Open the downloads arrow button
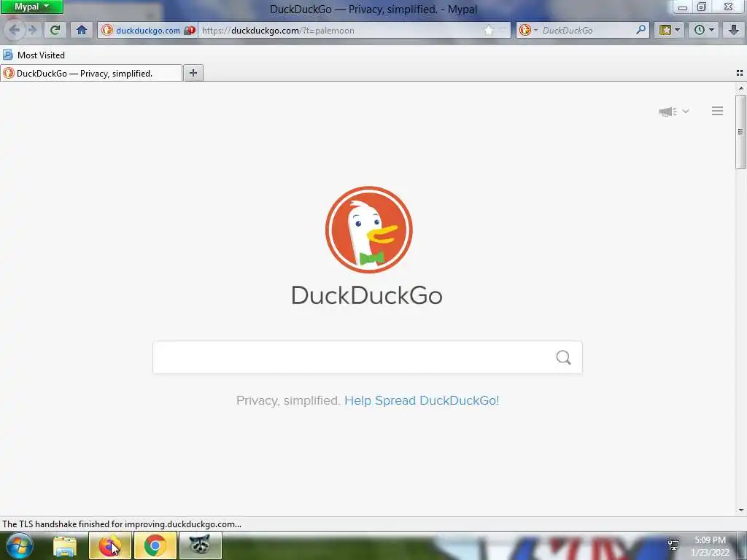This screenshot has width=747, height=560. [x=734, y=30]
